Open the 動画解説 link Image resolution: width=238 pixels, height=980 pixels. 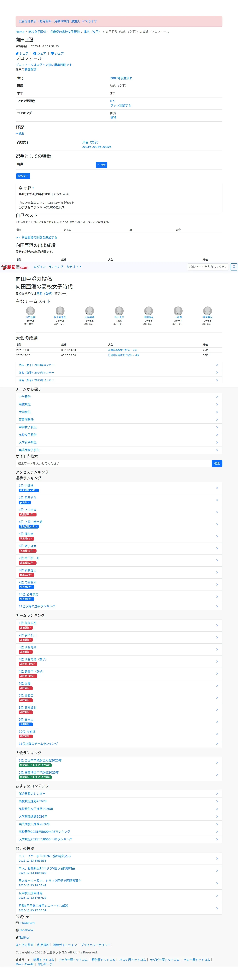30,70
